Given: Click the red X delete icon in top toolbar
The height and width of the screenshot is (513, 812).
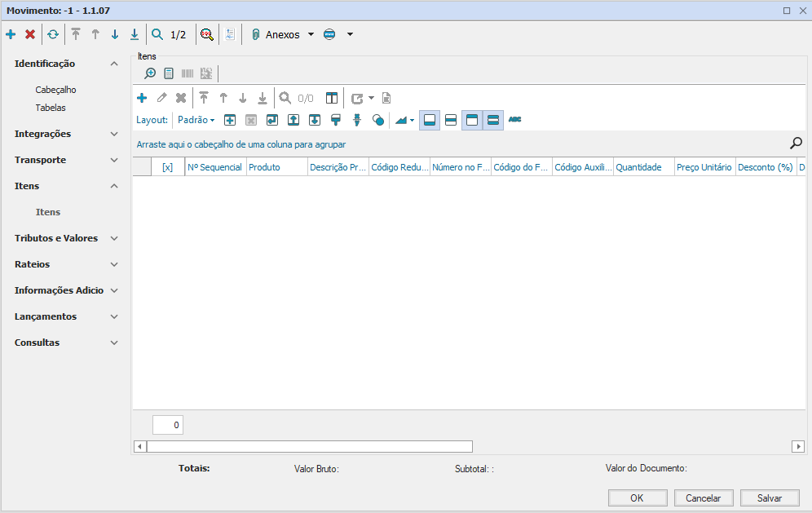Looking at the screenshot, I should point(30,34).
